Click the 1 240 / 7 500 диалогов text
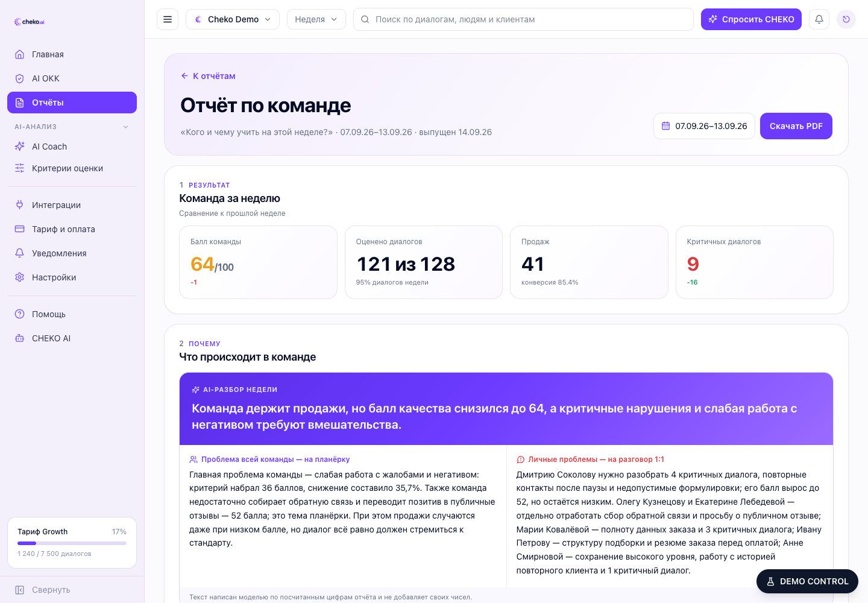This screenshot has height=603, width=868. pos(54,554)
